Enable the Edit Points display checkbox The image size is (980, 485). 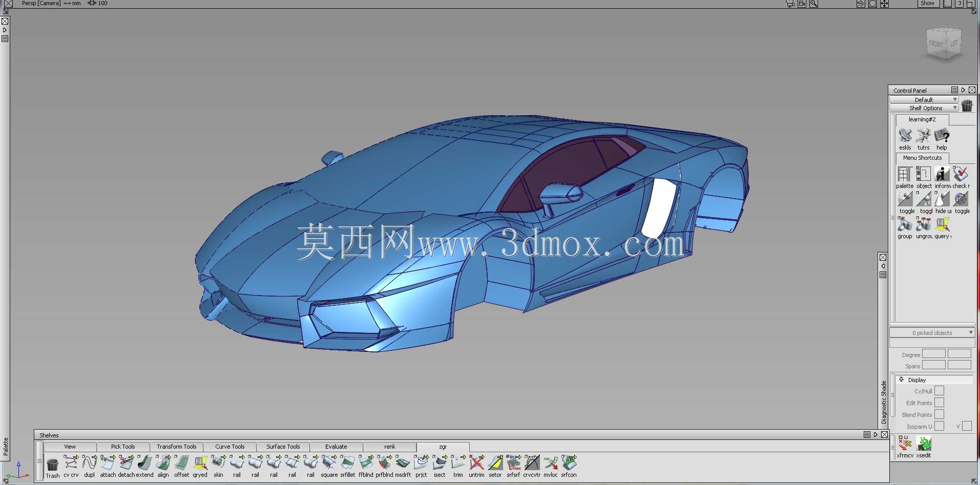[939, 403]
